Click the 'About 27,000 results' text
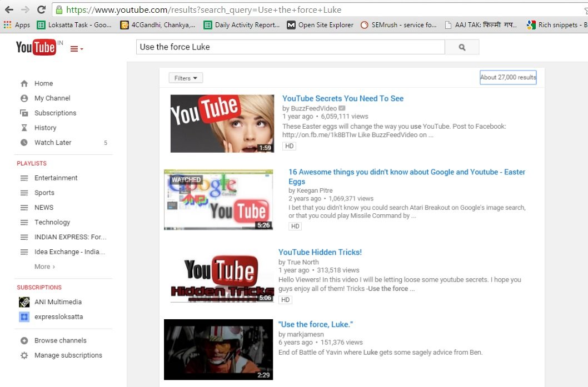The image size is (588, 387). (x=508, y=77)
